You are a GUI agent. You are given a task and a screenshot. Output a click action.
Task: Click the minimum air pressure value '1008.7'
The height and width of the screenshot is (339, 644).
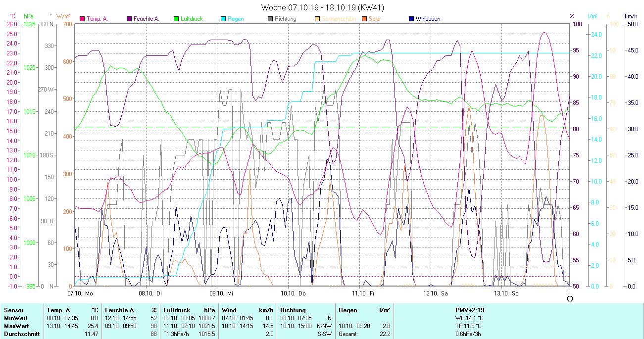point(207,318)
